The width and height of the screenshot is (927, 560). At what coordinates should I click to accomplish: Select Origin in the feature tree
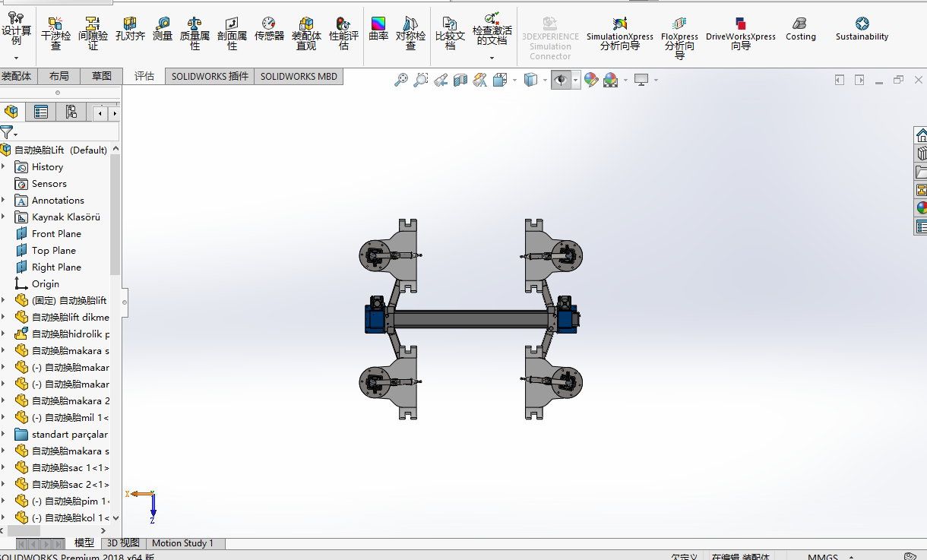click(x=45, y=283)
